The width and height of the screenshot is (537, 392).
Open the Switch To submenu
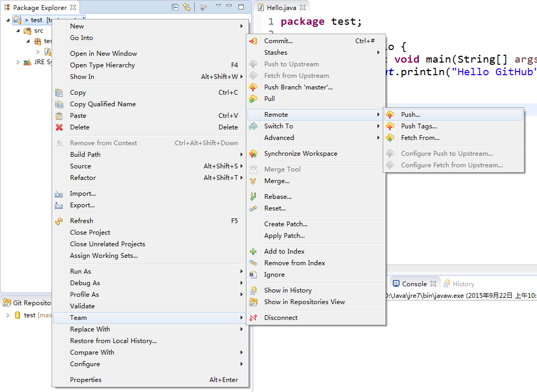point(279,126)
